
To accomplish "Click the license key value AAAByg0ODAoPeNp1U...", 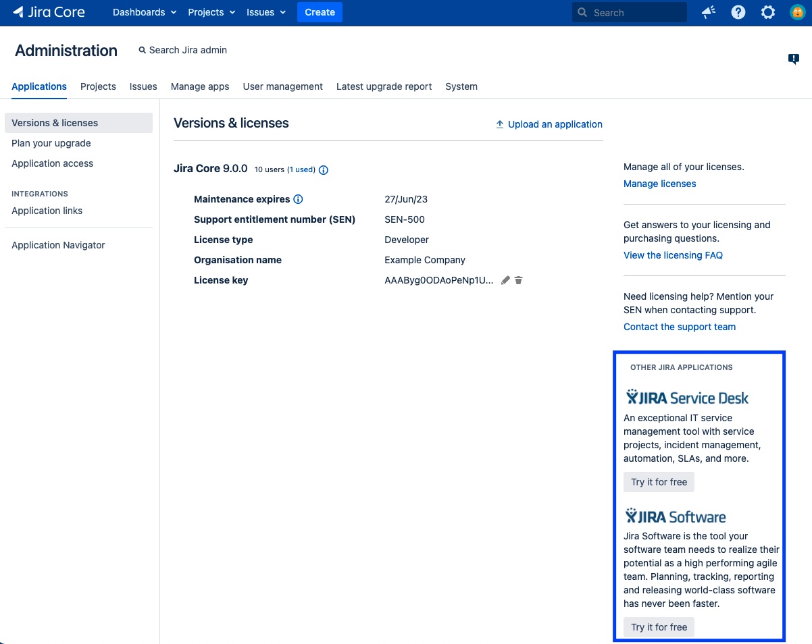I will (x=439, y=280).
